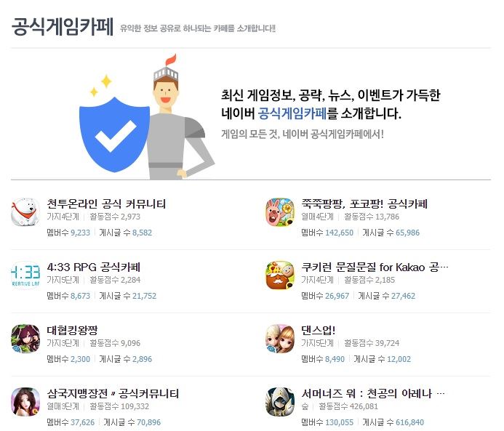This screenshot has height=431, width=504.
Task: Click the blue shield checkmark illustration
Action: 114,134
